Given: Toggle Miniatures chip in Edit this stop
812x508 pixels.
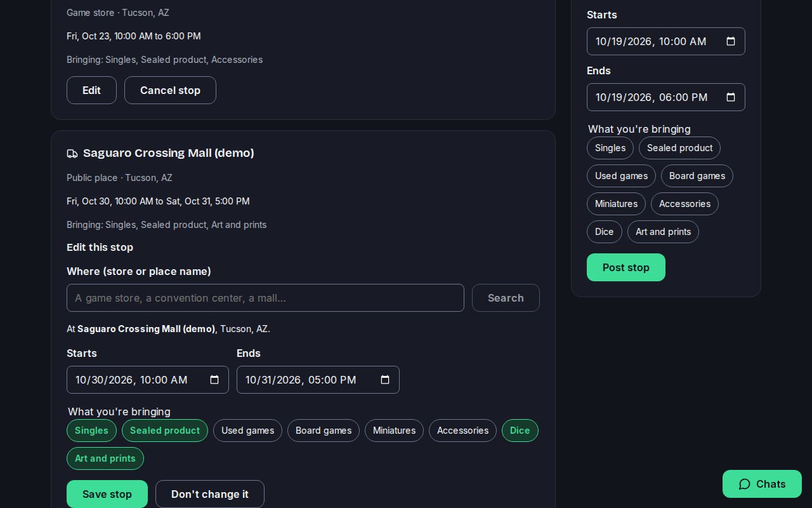Looking at the screenshot, I should (394, 431).
